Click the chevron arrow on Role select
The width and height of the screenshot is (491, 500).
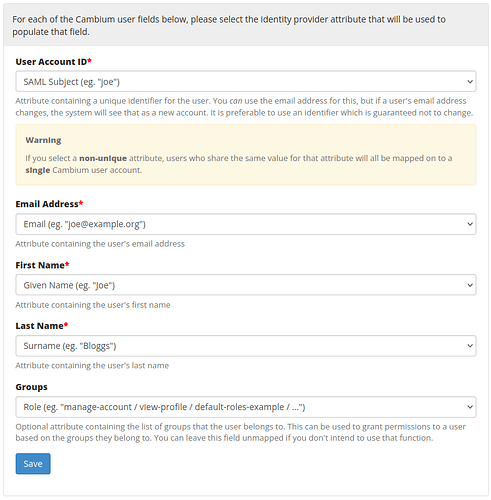tap(470, 407)
